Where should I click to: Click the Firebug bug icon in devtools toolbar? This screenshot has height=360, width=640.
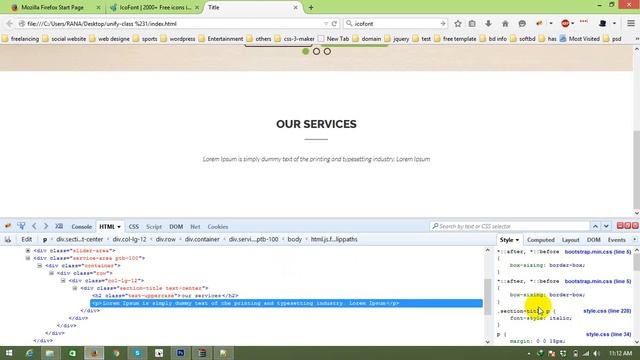pyautogui.click(x=8, y=226)
